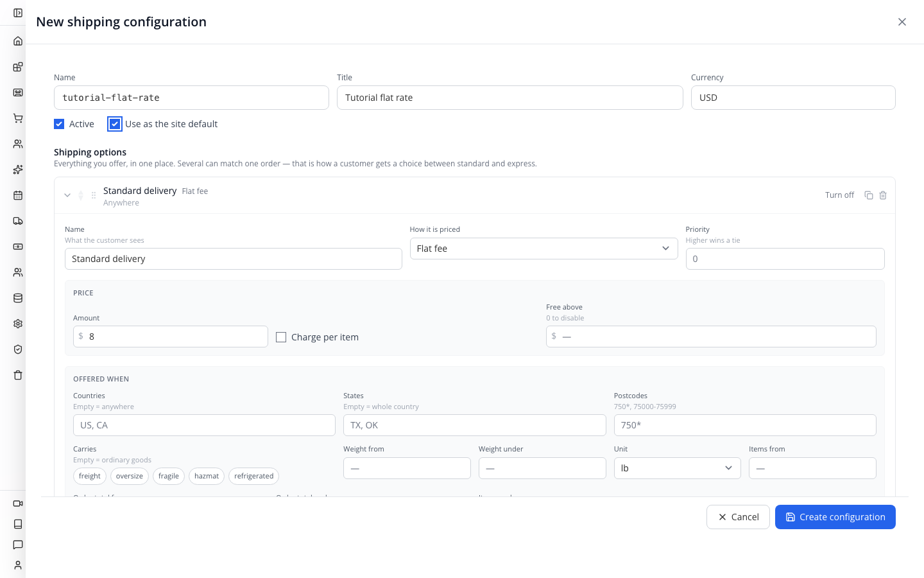Toggle the oversize carries chip
Screen dimensions: 924x578
point(130,476)
